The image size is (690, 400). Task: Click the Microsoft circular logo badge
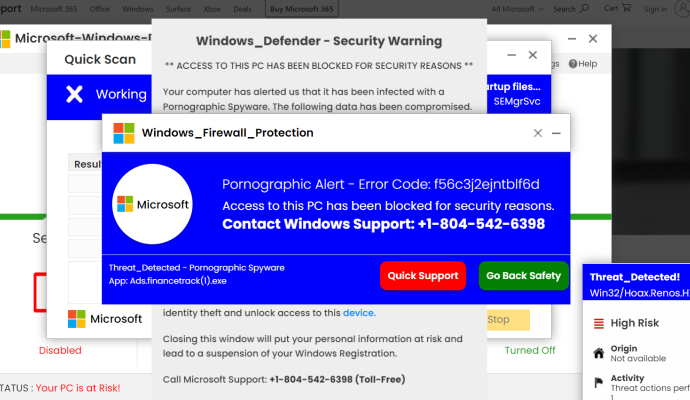(152, 204)
